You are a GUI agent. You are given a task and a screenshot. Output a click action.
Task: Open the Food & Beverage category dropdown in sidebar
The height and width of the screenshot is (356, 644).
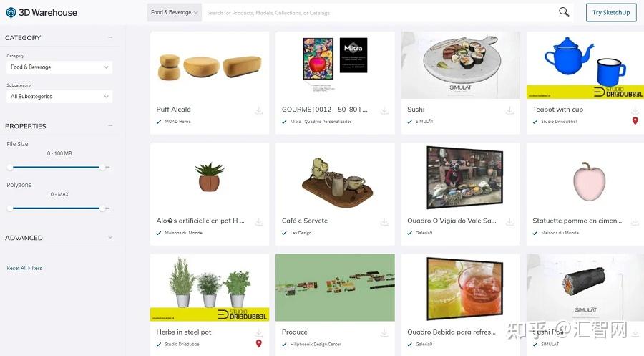[59, 67]
